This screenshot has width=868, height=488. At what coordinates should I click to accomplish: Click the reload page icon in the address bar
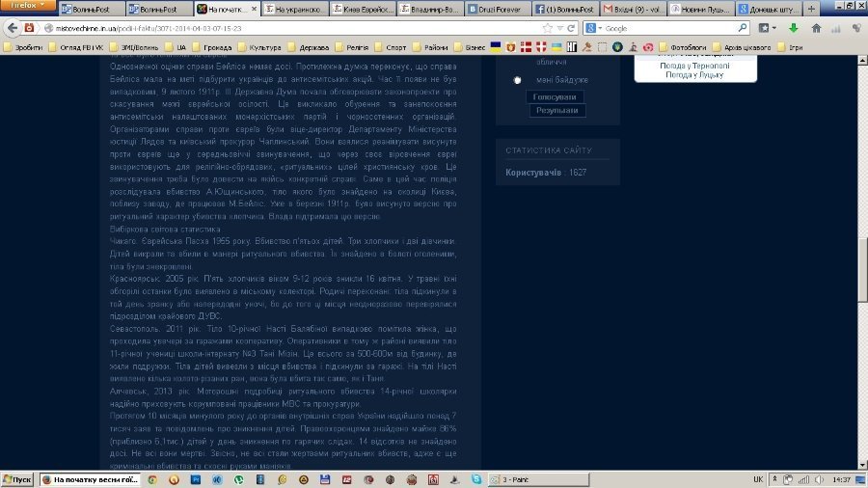point(573,28)
